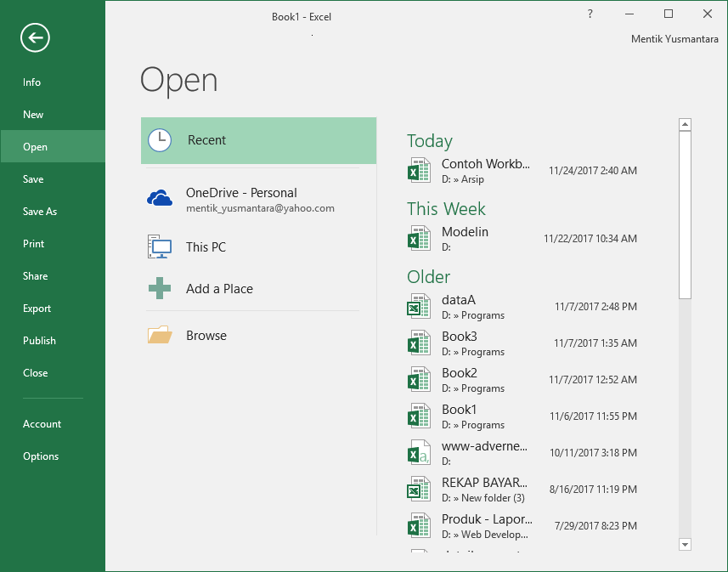Screen dimensions: 728x572
Task: Click the Excel icon beside Produk - Lapor...
Action: (x=419, y=525)
